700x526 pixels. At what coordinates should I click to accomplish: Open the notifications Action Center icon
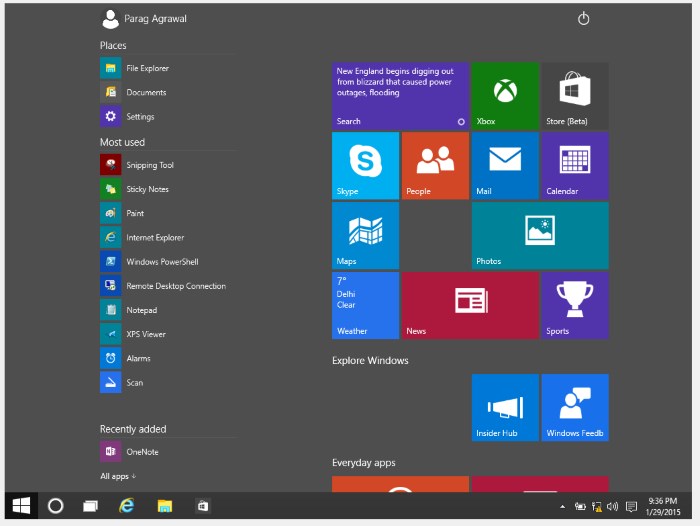pos(631,506)
